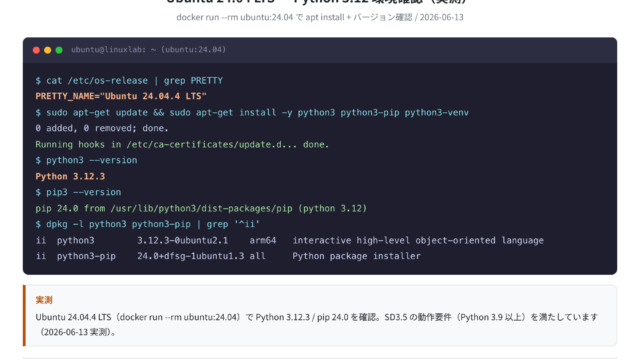The width and height of the screenshot is (640, 360).
Task: Click the output 'Python 3.12.3'
Action: (70, 176)
